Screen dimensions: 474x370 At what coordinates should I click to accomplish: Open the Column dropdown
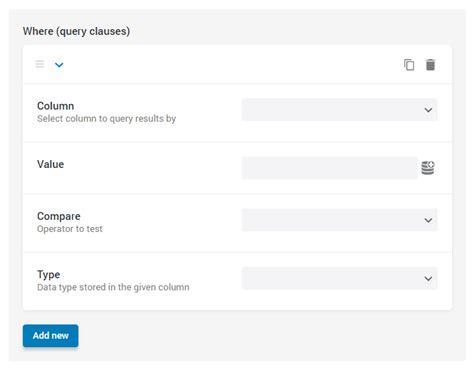339,110
